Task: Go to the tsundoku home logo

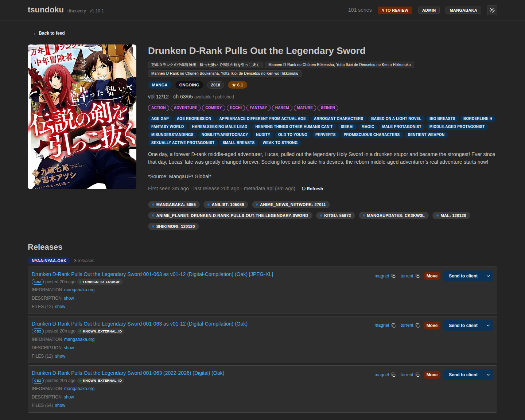Action: pos(46,10)
